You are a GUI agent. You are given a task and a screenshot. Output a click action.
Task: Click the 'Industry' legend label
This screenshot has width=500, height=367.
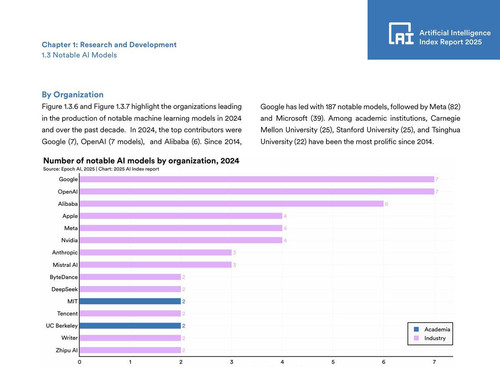pyautogui.click(x=435, y=338)
